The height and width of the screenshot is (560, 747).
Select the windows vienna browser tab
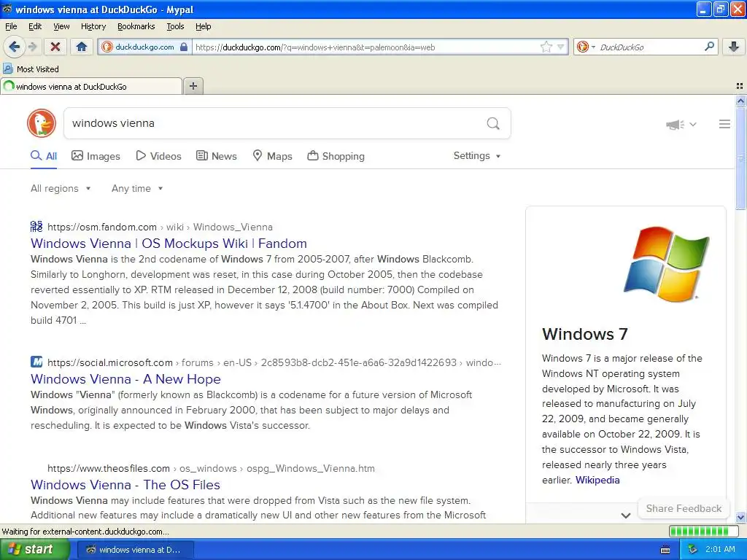[91, 86]
